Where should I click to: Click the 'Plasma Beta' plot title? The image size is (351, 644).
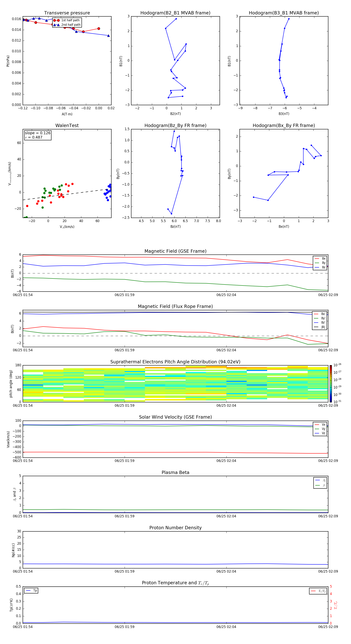[175, 472]
